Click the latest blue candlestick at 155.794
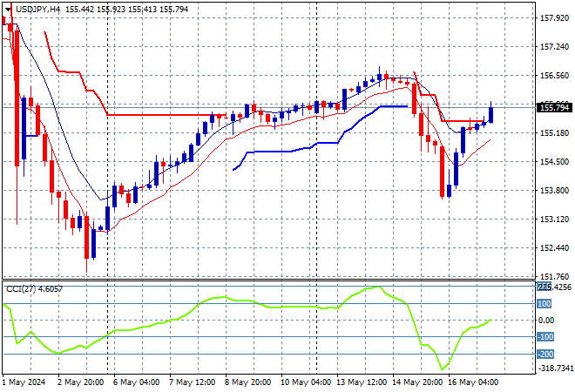This screenshot has width=575, height=392. (x=490, y=114)
